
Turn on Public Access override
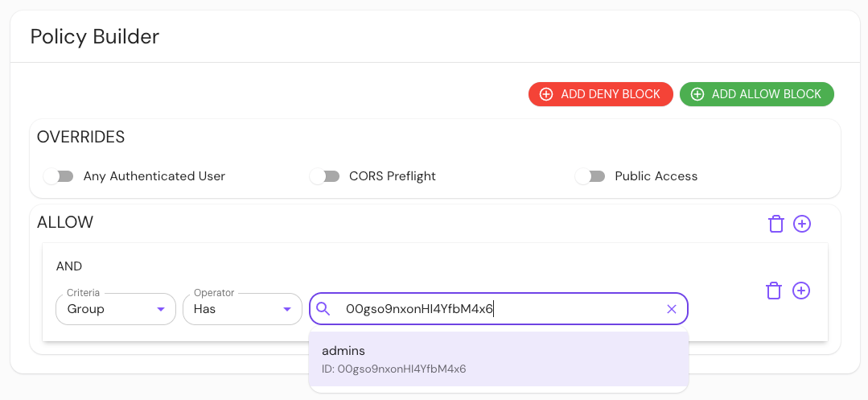(590, 176)
